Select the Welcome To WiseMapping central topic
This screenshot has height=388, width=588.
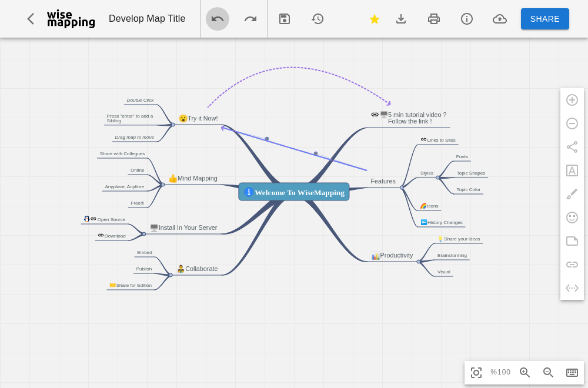294,192
